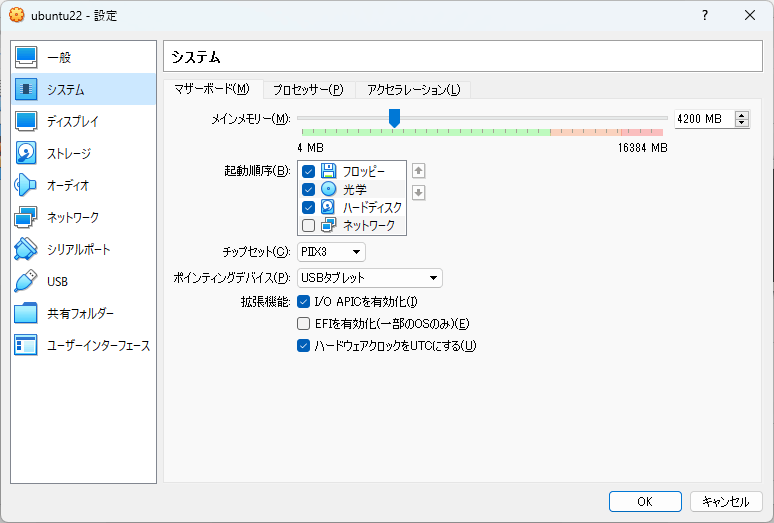
Task: Click the システム chip icon in sidebar
Action: (x=26, y=89)
